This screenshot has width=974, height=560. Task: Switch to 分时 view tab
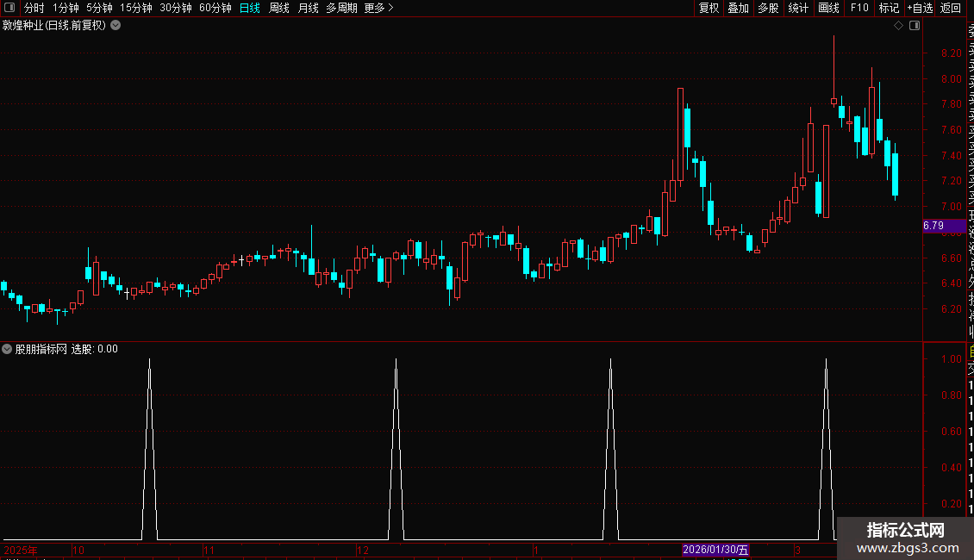click(34, 8)
